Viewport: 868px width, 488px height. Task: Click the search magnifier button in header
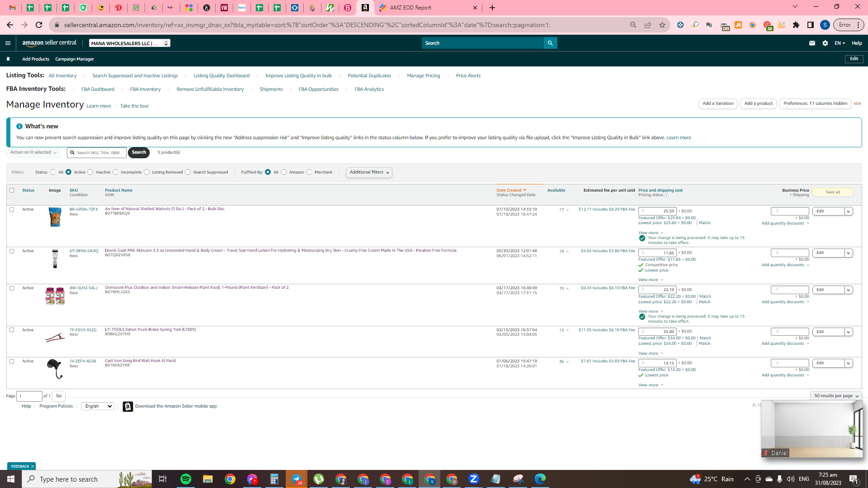(550, 43)
